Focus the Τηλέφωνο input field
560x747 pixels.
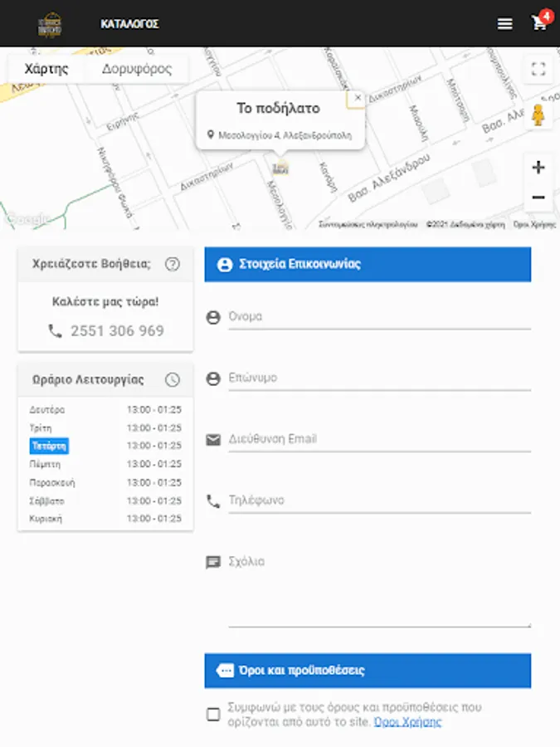click(379, 500)
